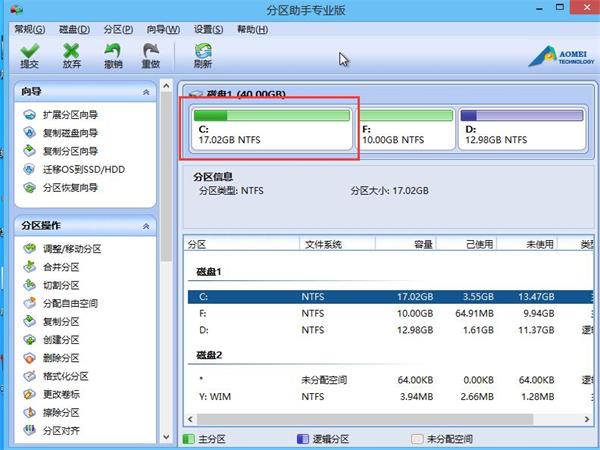Click the C: partition usage bar

(272, 116)
